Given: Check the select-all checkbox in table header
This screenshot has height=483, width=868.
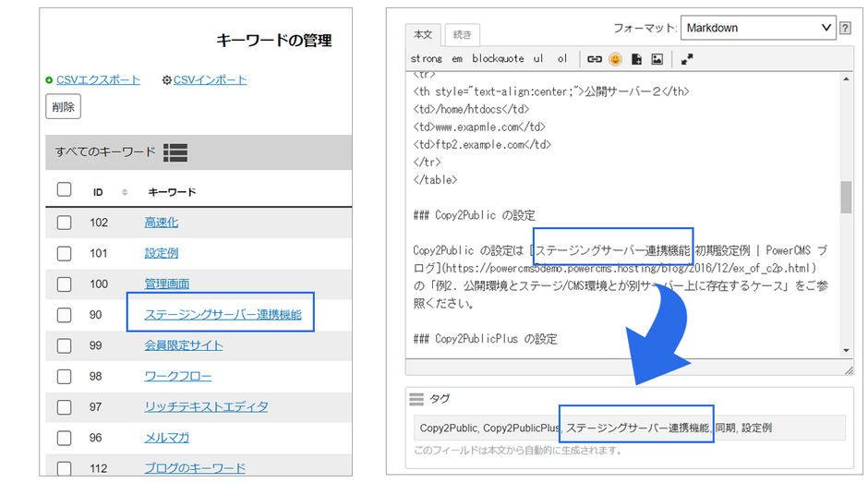Looking at the screenshot, I should 64,190.
